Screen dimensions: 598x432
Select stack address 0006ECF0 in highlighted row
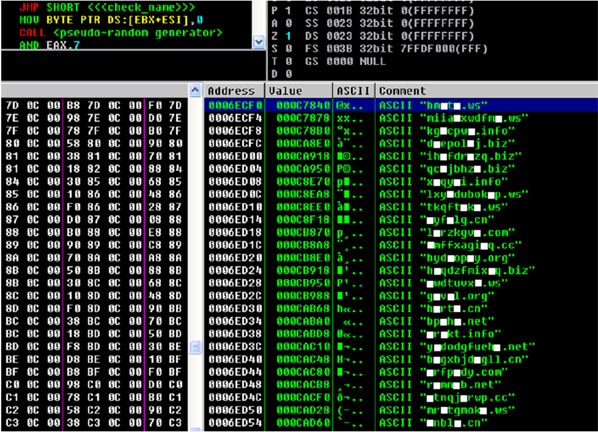(x=235, y=105)
